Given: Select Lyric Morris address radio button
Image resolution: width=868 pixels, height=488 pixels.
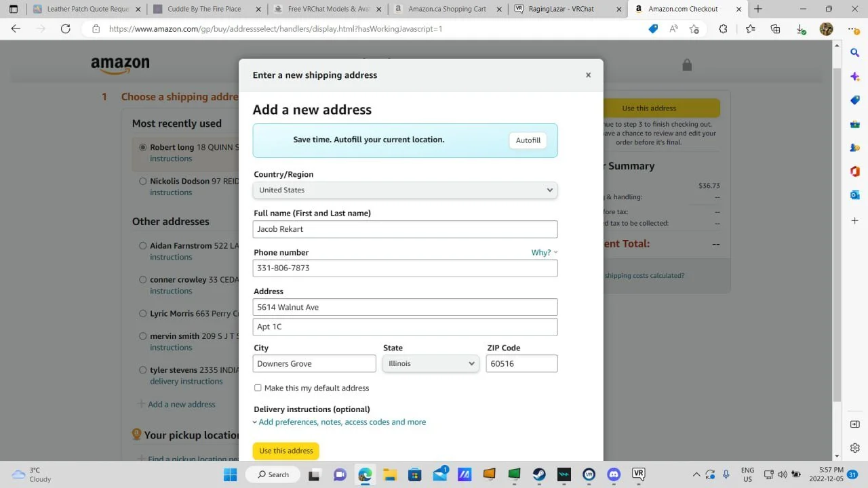Looking at the screenshot, I should coord(142,314).
